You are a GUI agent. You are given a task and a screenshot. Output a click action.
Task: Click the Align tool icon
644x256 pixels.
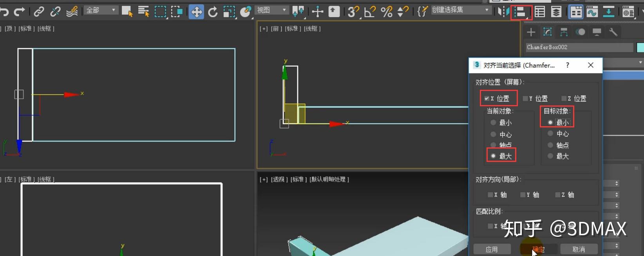pyautogui.click(x=521, y=12)
